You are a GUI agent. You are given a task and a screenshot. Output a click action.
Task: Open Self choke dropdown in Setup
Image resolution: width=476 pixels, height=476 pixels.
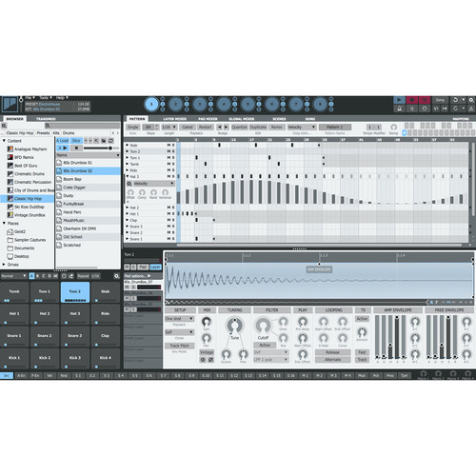click(179, 332)
